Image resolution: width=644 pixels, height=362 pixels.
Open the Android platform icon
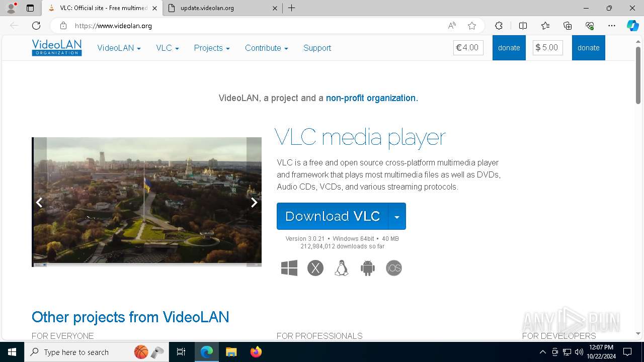pos(368,268)
